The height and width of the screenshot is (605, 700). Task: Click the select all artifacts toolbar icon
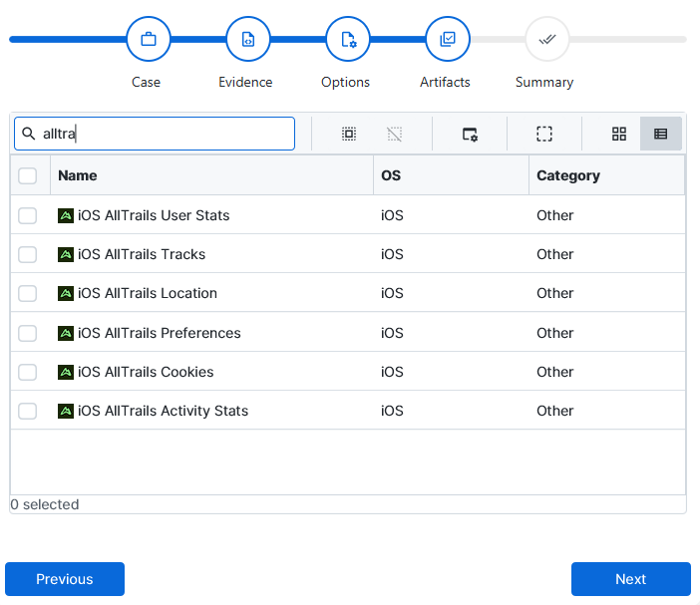point(349,134)
